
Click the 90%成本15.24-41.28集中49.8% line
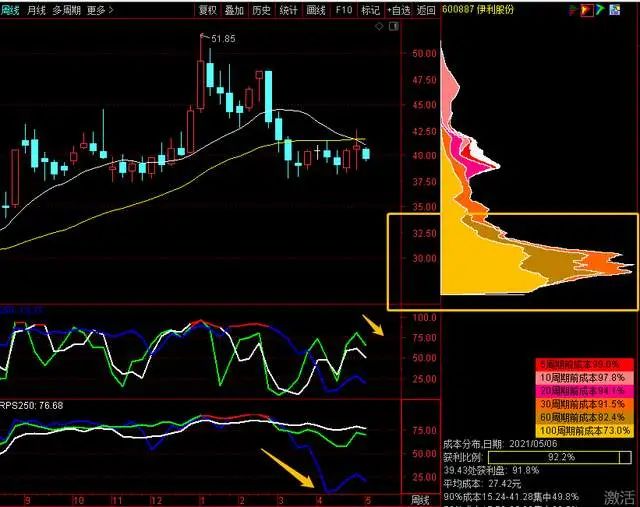(x=511, y=497)
